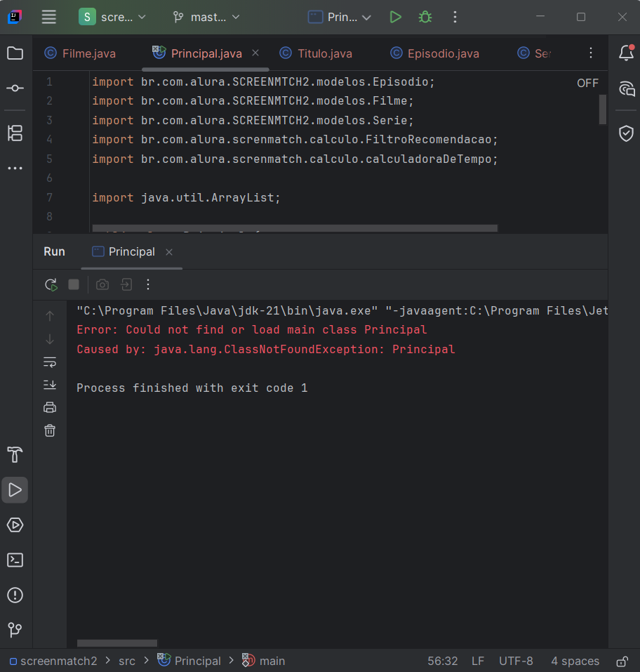This screenshot has height=672, width=640.
Task: Click the IntelliJ IDEA logo icon
Action: [x=15, y=17]
